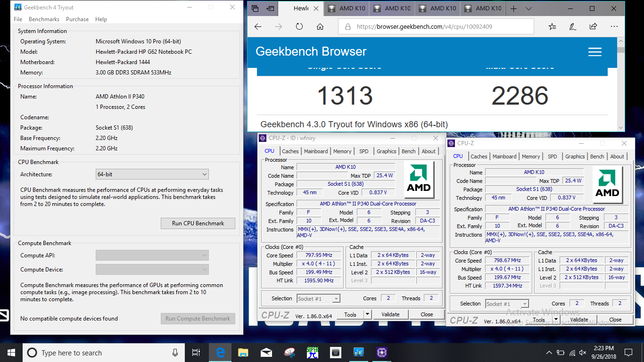The width and height of the screenshot is (644, 362).
Task: Open the Compute API dropdown
Action: pos(152,255)
